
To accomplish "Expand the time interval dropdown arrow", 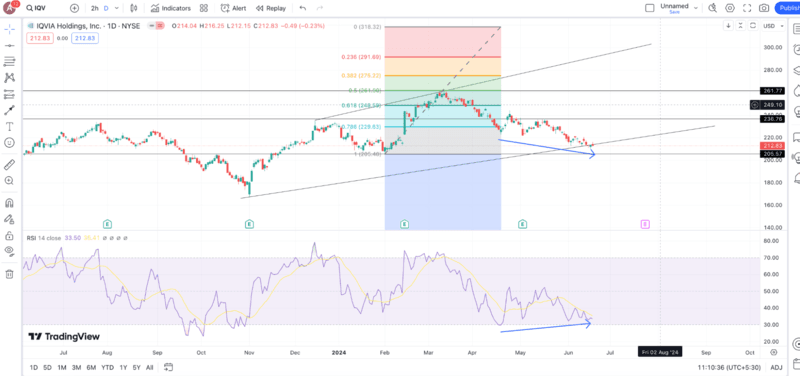I will click(117, 8).
